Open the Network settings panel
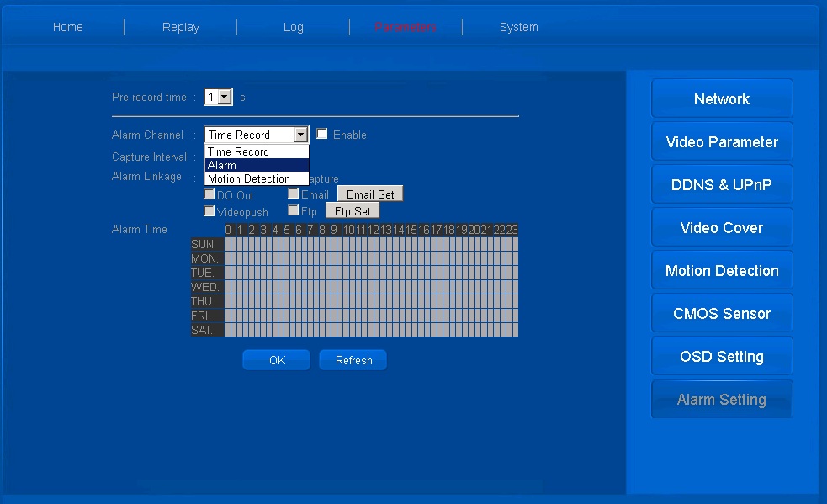 (721, 99)
